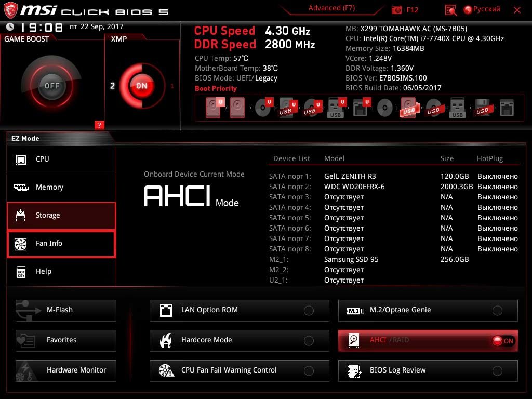Image resolution: width=532 pixels, height=399 pixels.
Task: Click the clock icon beside the time
Action: [x=10, y=26]
